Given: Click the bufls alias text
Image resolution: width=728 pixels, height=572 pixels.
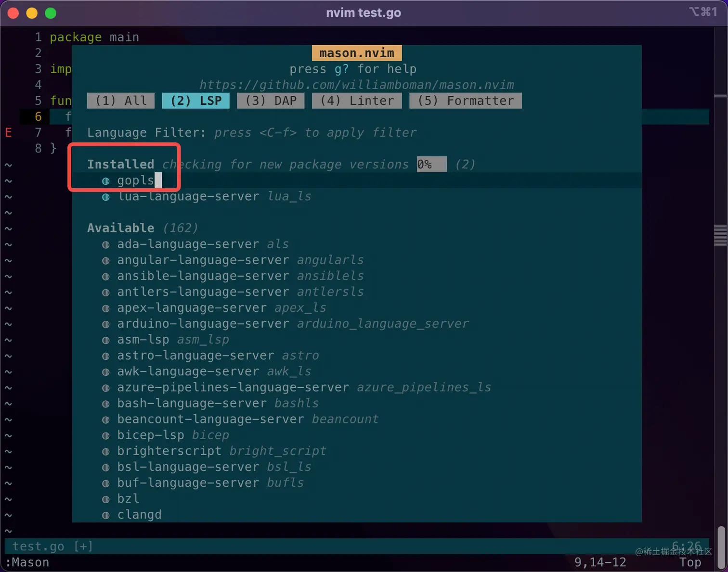Looking at the screenshot, I should (286, 483).
